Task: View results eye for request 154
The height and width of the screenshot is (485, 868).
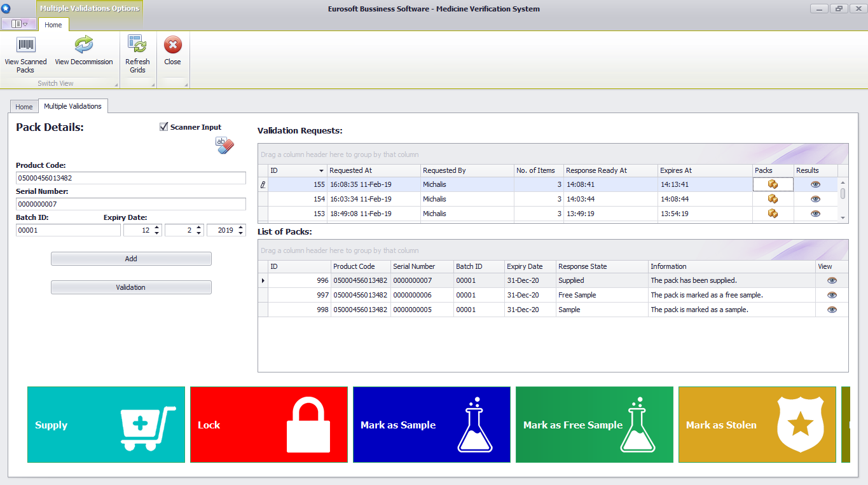Action: [x=815, y=199]
